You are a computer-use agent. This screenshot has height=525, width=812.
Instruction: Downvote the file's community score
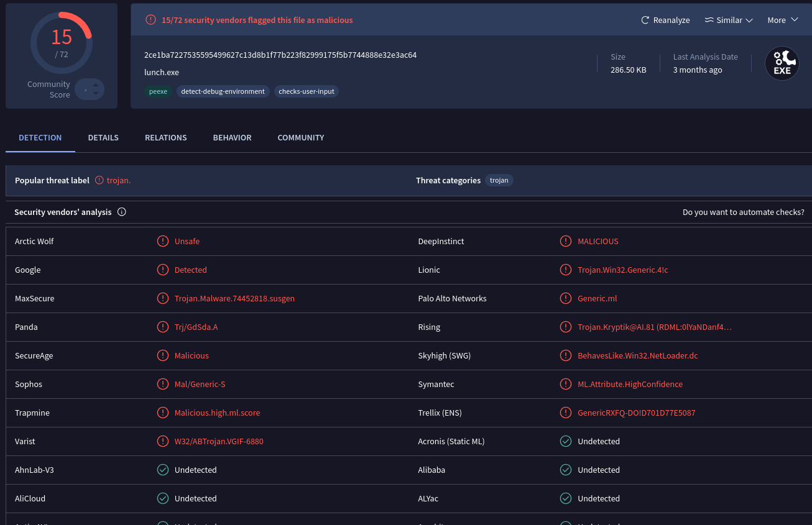pos(96,94)
